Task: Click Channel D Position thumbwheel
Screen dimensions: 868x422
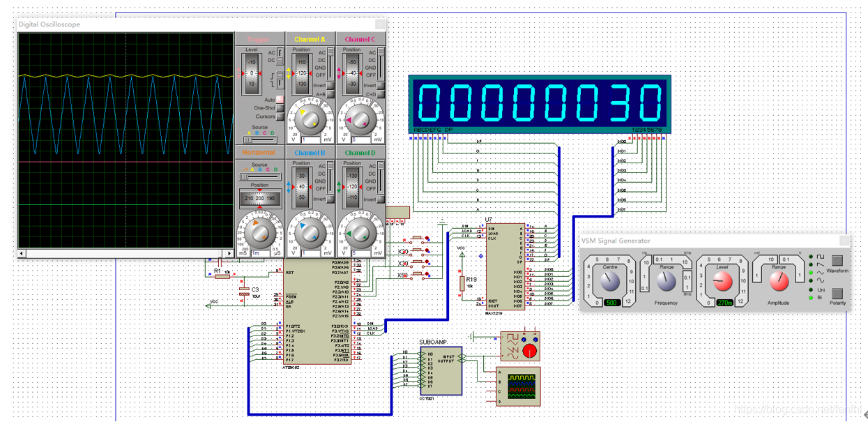Action: coord(351,186)
